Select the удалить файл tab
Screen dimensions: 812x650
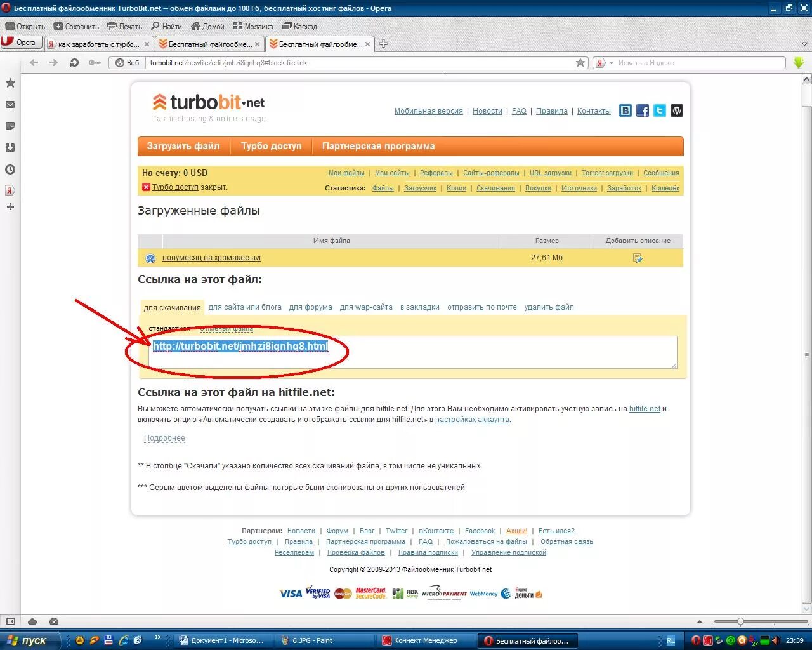549,307
